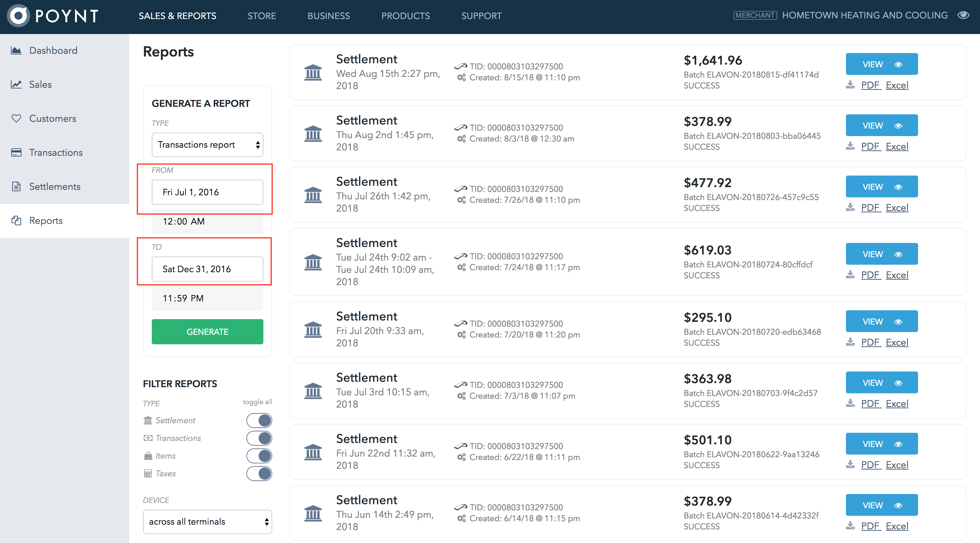Image resolution: width=980 pixels, height=543 pixels.
Task: Download Excel for Jun 14th settlement
Action: pos(897,526)
